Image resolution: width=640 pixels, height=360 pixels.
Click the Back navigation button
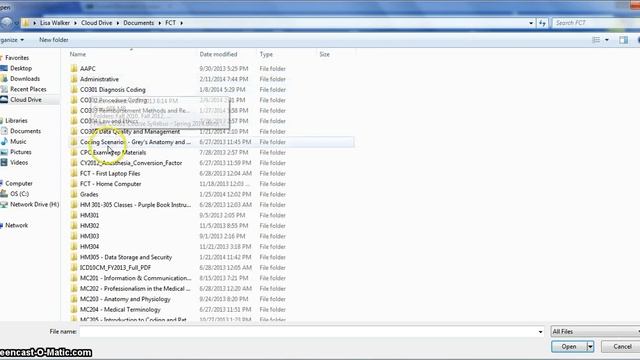[x=6, y=23]
